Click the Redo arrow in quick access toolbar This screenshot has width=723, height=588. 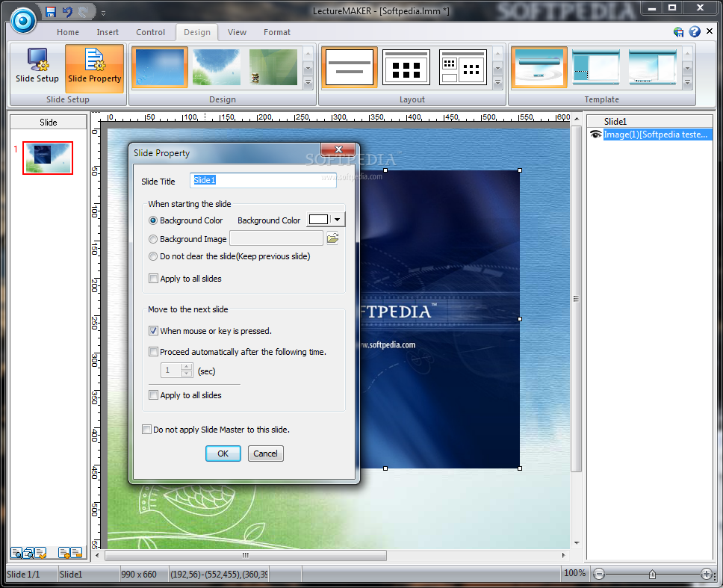point(84,11)
